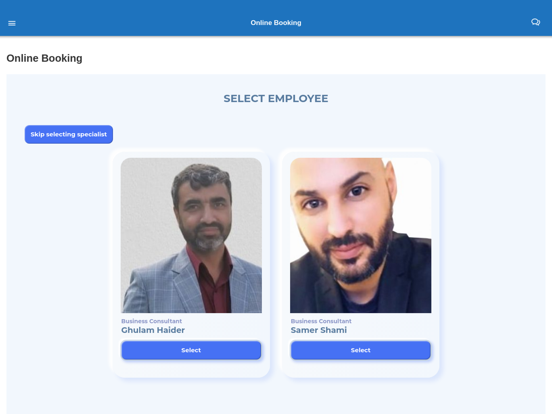This screenshot has width=552, height=414.
Task: Click the bold Online Booking page heading
Action: (44, 58)
